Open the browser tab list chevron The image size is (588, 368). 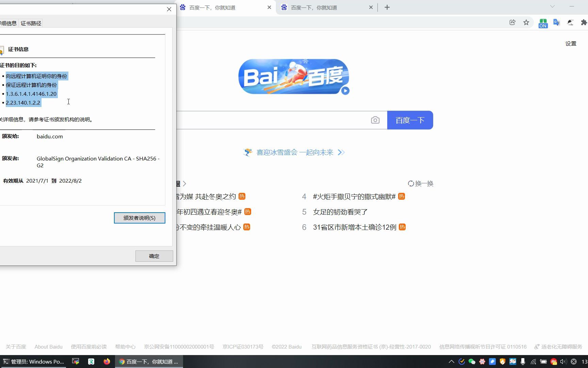[x=552, y=7]
